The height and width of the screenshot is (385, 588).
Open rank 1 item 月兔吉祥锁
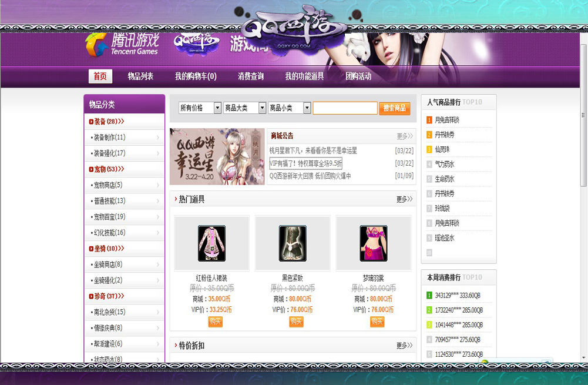point(447,120)
